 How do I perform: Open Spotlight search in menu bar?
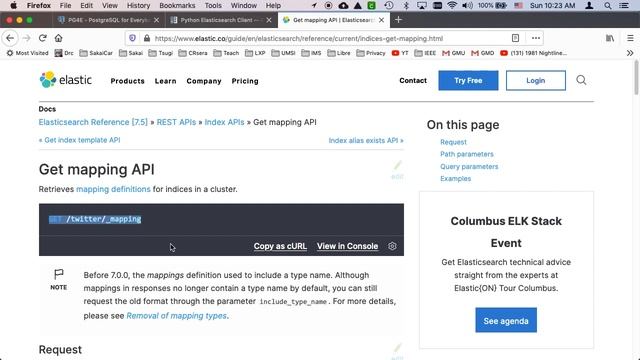click(x=608, y=5)
